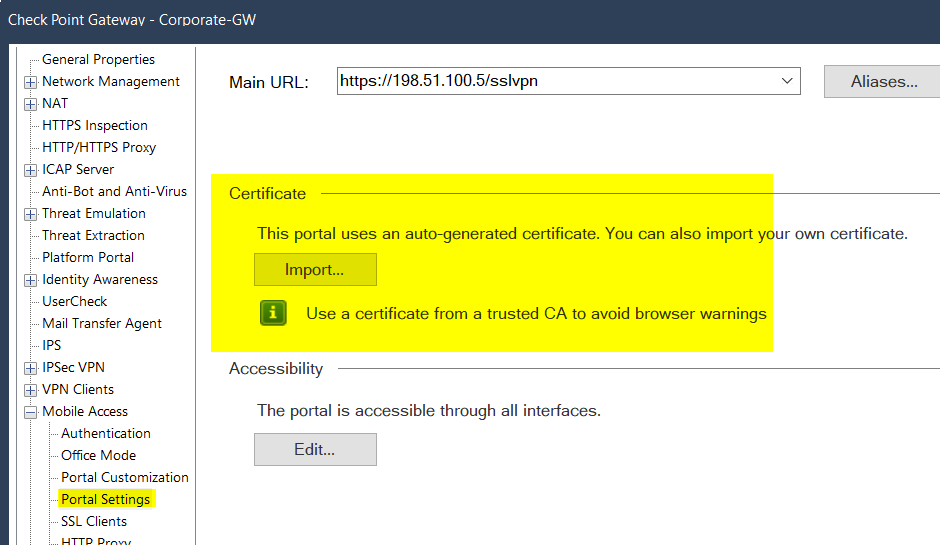Viewport: 940px width, 545px height.
Task: Select VPN Clients tree item
Action: (78, 390)
